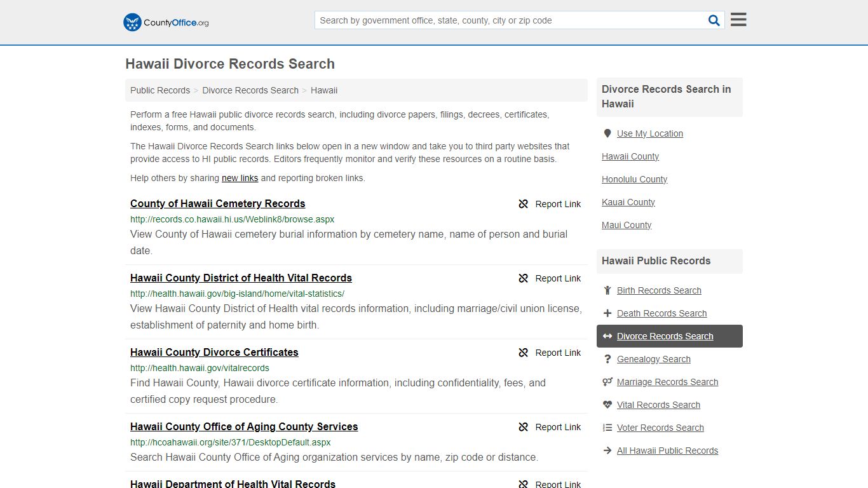Click the location pin icon beside Use My Location
This screenshot has width=868, height=488.
(x=607, y=133)
